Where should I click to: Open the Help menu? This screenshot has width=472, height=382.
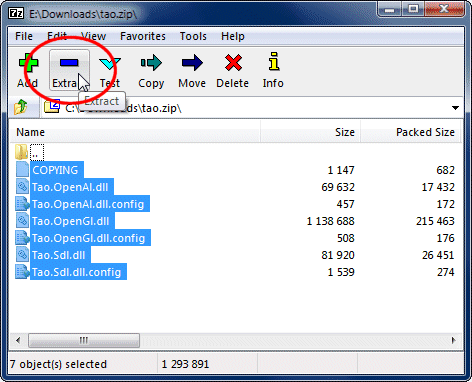[x=233, y=36]
